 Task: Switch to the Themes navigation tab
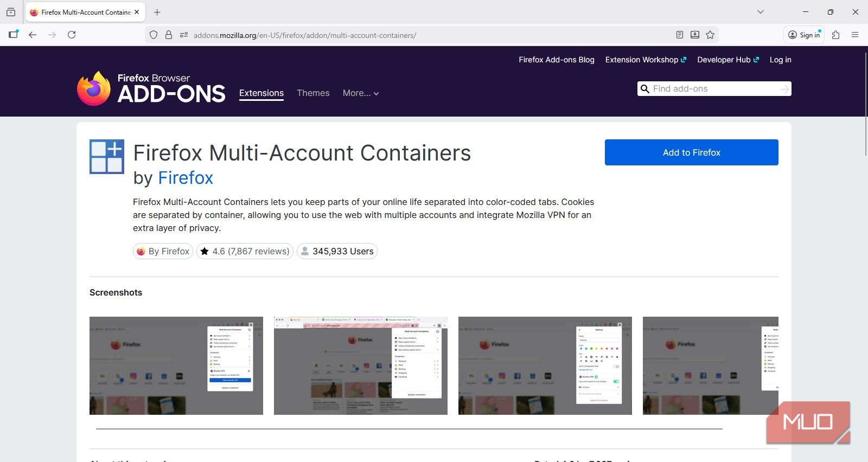tap(313, 93)
